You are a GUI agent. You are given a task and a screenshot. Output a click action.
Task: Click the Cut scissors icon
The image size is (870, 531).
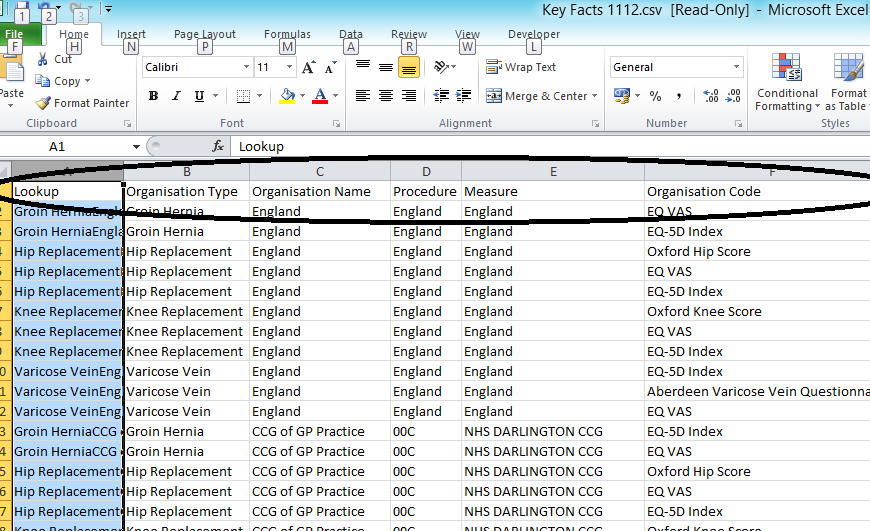point(42,59)
